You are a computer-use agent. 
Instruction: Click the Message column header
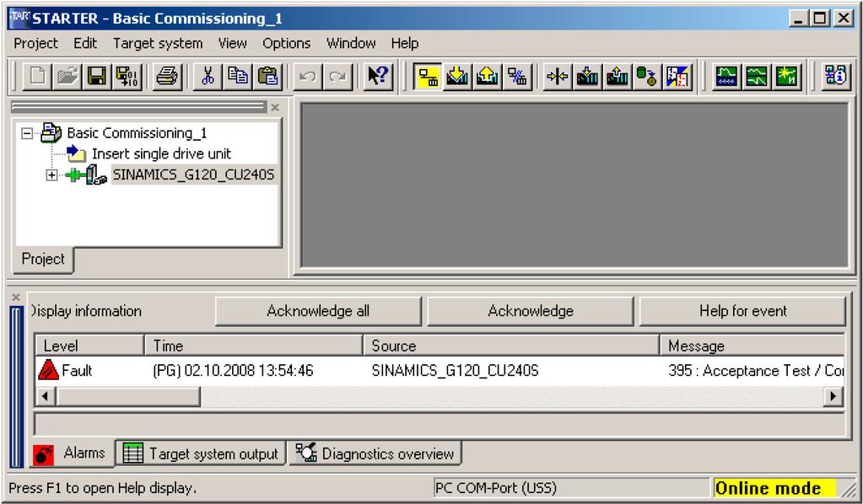point(752,346)
